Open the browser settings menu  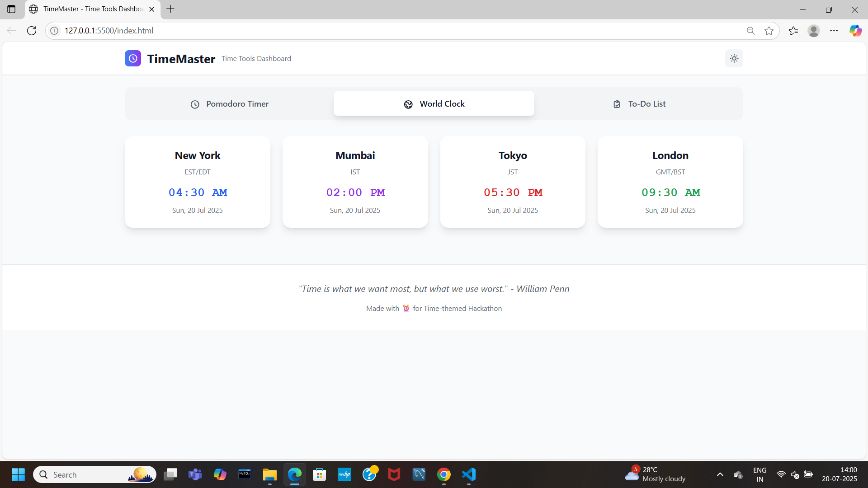[x=835, y=30]
